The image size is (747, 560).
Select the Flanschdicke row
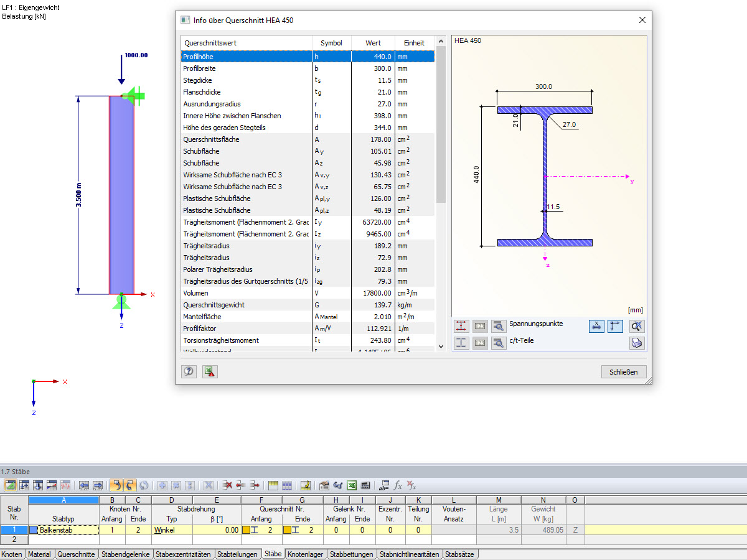[308, 92]
